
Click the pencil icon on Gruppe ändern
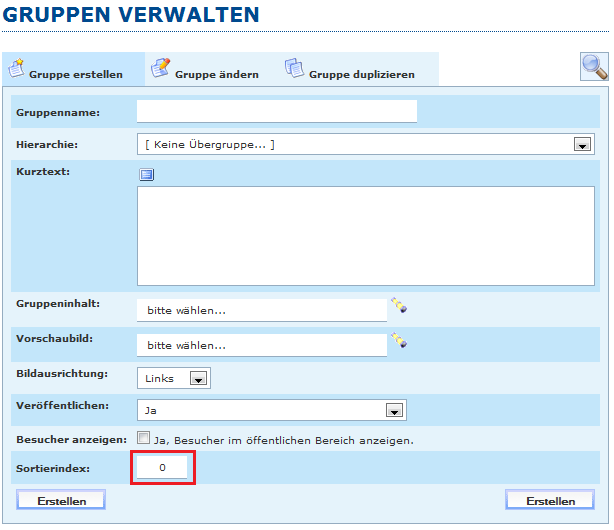[160, 68]
